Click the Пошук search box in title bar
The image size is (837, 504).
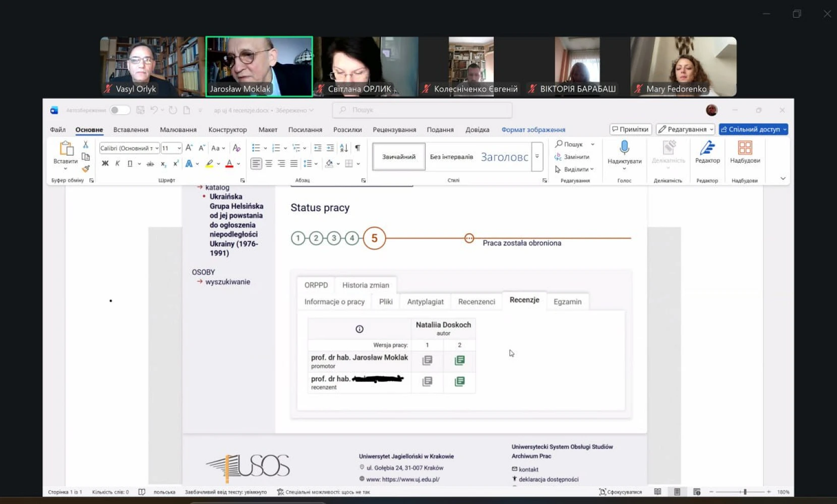pyautogui.click(x=422, y=110)
